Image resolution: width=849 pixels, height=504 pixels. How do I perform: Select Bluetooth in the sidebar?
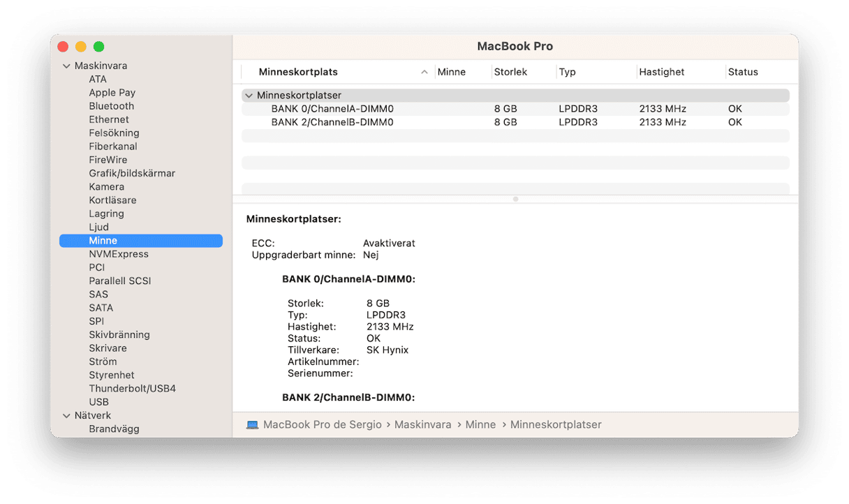click(111, 106)
